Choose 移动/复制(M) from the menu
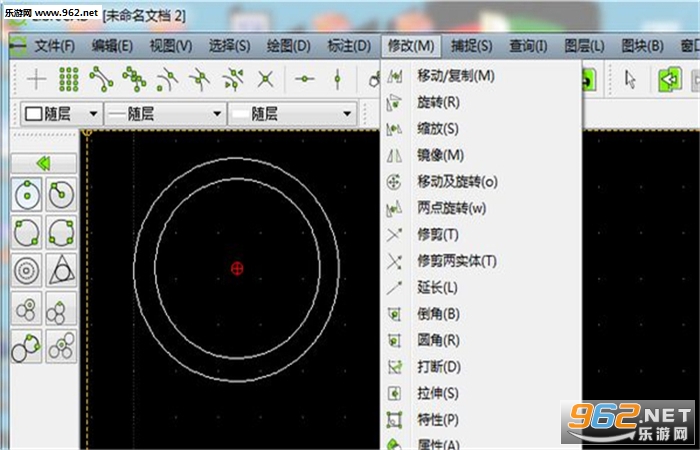The width and height of the screenshot is (700, 450). pos(481,76)
